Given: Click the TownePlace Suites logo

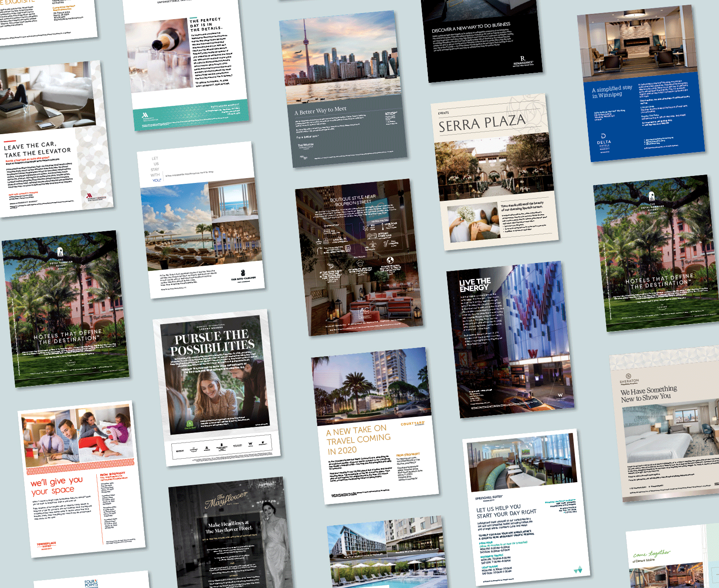Looking at the screenshot, I should 46,546.
